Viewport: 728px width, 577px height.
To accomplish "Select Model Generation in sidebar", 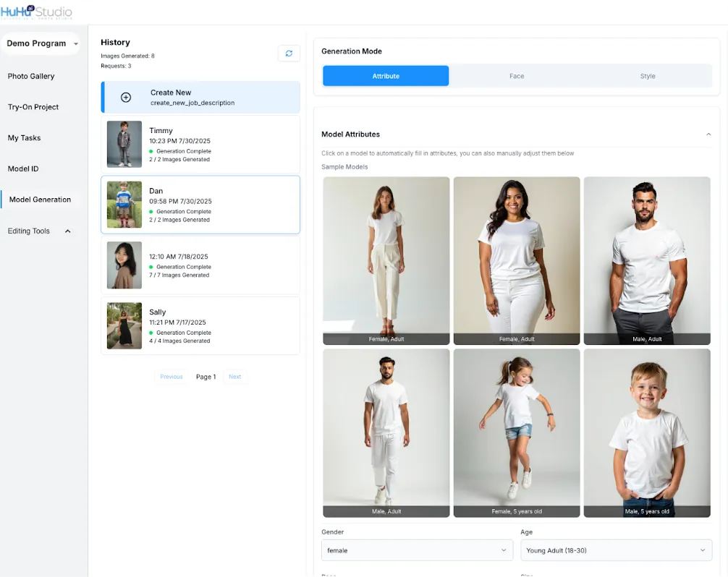I will pyautogui.click(x=40, y=200).
